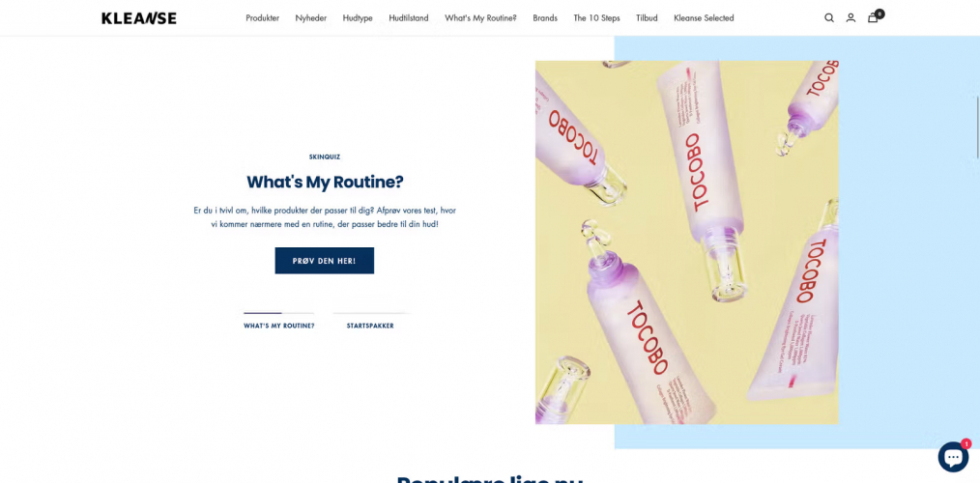The width and height of the screenshot is (980, 483).
Task: Click the page's vertical scrollbar
Action: click(978, 128)
